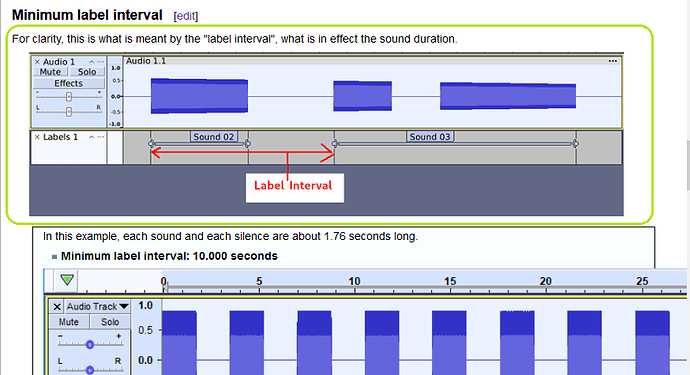Click the vertical page scrollbar

pos(688,165)
